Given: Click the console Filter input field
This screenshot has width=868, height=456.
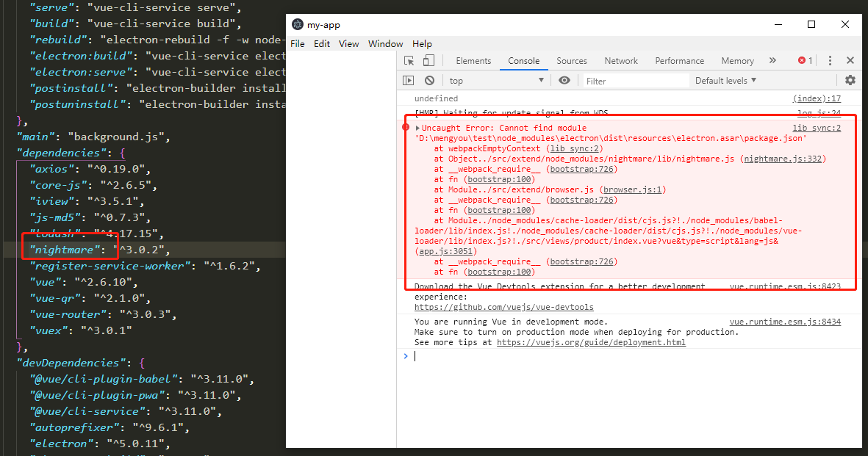Looking at the screenshot, I should [636, 81].
